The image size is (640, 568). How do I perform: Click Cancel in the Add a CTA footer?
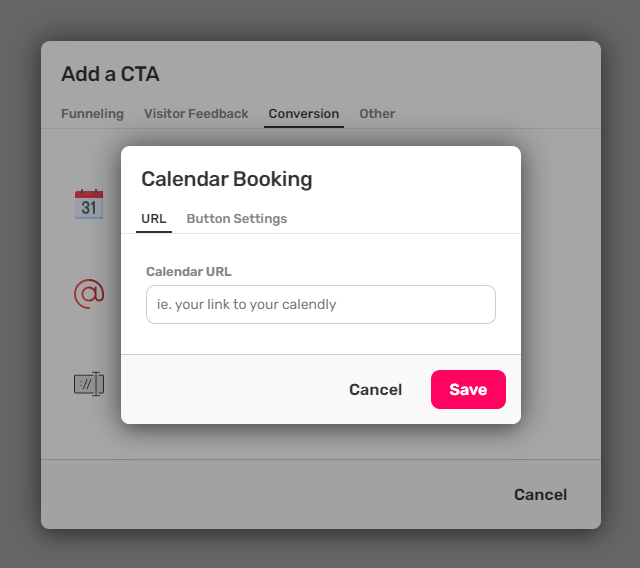540,495
